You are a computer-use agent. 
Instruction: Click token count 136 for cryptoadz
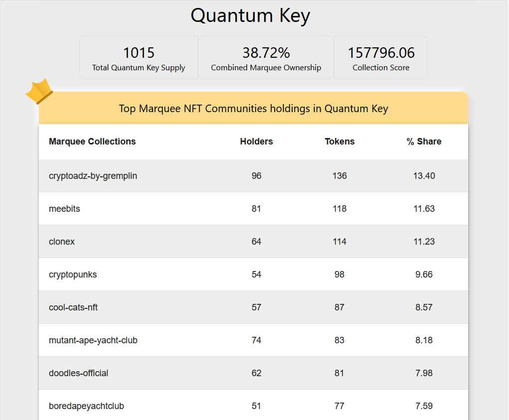click(x=339, y=176)
